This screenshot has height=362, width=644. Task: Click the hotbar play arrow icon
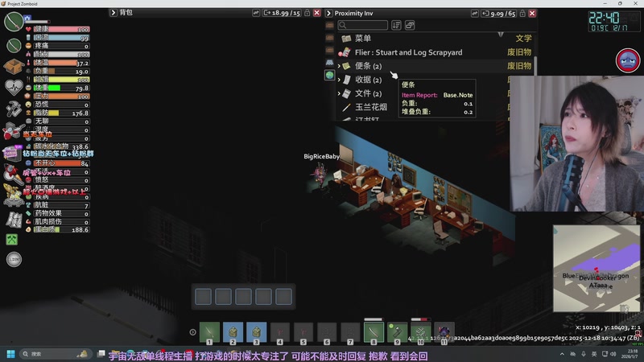tap(192, 332)
